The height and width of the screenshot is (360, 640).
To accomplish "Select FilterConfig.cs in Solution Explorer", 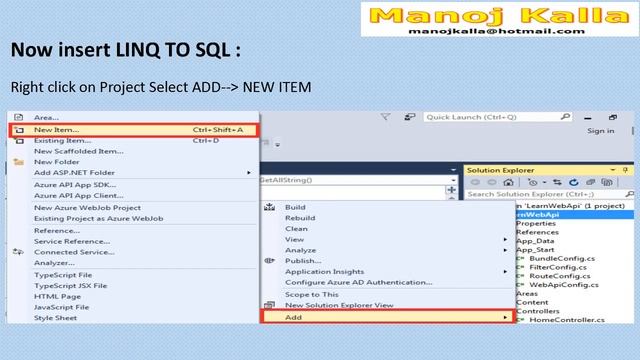I will click(x=558, y=267).
